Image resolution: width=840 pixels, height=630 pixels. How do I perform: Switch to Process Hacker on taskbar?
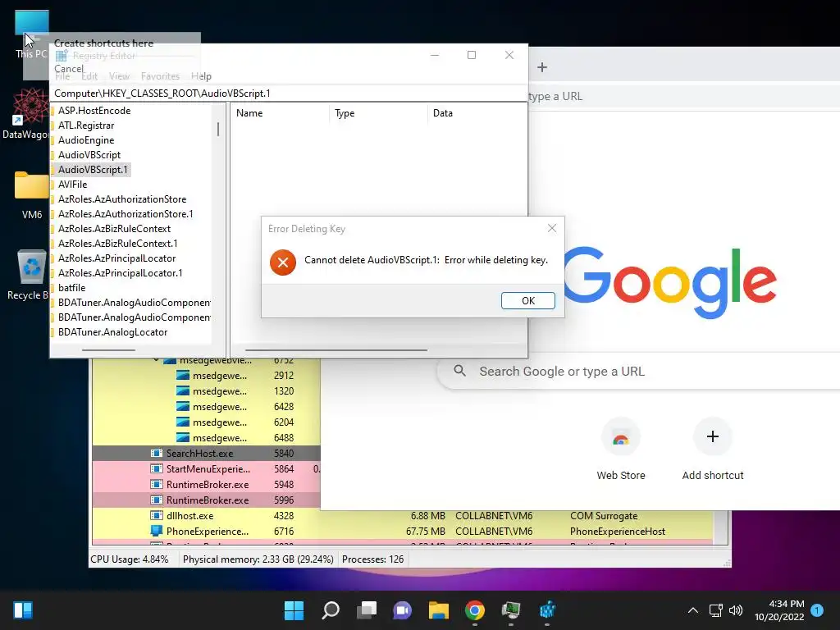(511, 610)
